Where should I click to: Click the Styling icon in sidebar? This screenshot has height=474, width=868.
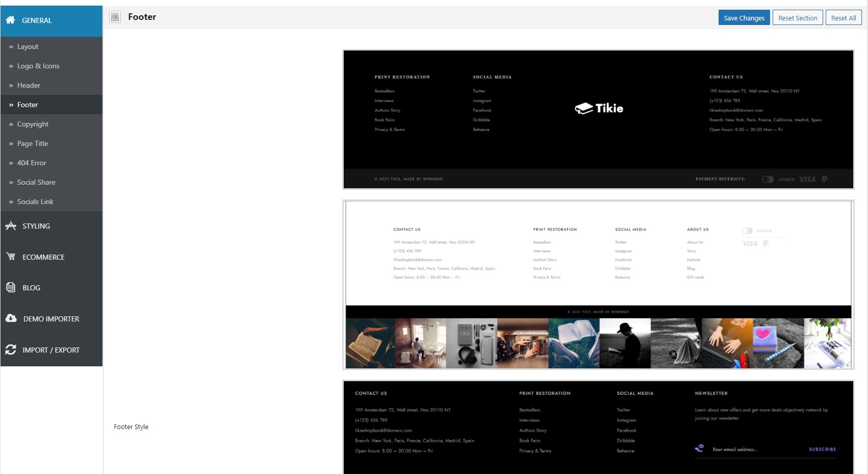pyautogui.click(x=11, y=226)
